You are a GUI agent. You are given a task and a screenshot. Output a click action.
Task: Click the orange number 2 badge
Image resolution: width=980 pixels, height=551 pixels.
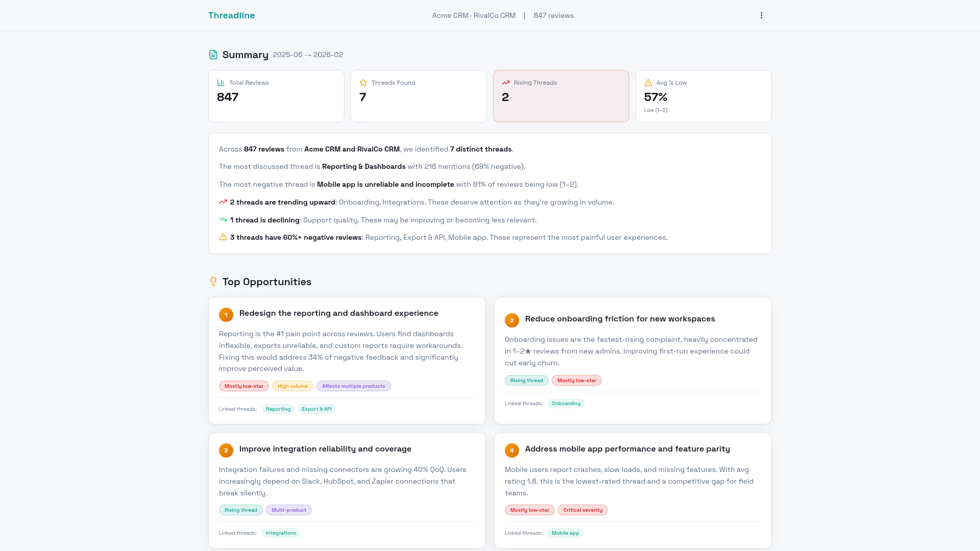point(512,320)
